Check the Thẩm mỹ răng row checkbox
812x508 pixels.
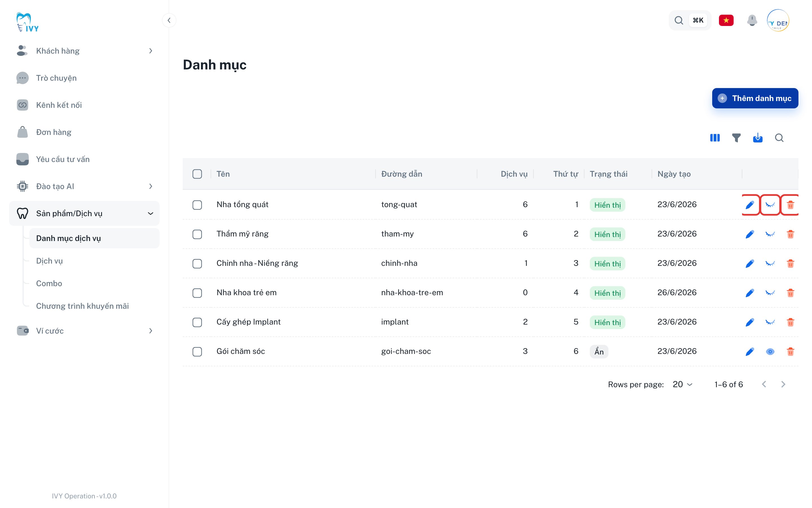click(197, 234)
